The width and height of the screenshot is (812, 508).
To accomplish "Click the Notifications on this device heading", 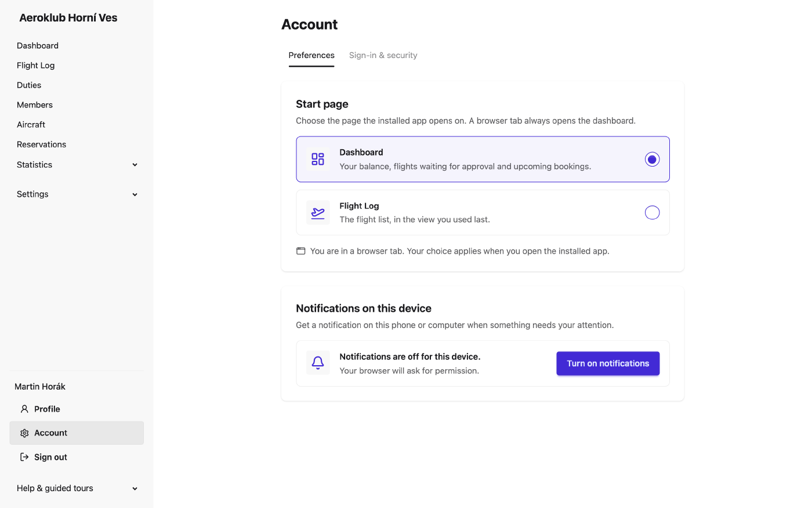I will [364, 308].
